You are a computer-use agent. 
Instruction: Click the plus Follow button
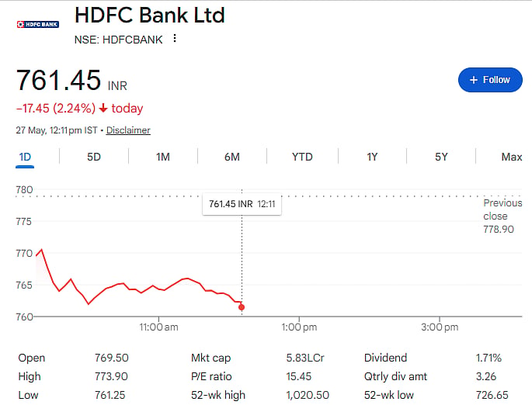pos(490,80)
